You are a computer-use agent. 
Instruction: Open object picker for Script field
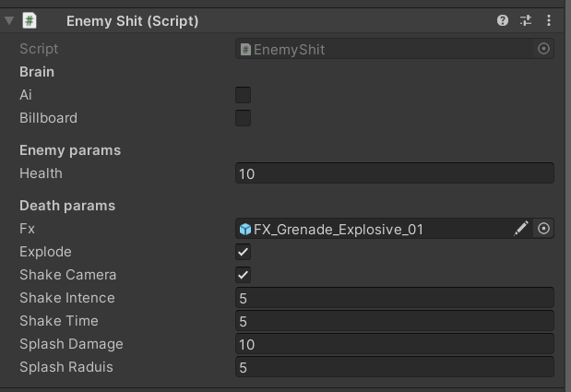[x=543, y=49]
